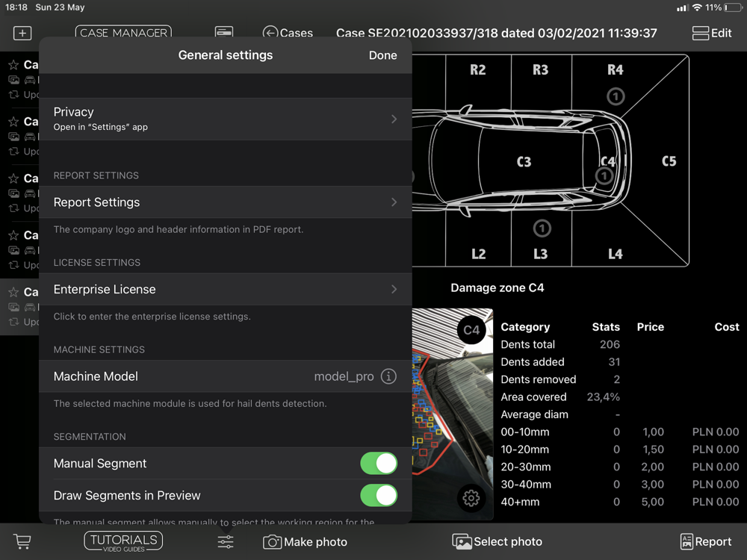
Task: Tap Make photo
Action: (x=305, y=542)
